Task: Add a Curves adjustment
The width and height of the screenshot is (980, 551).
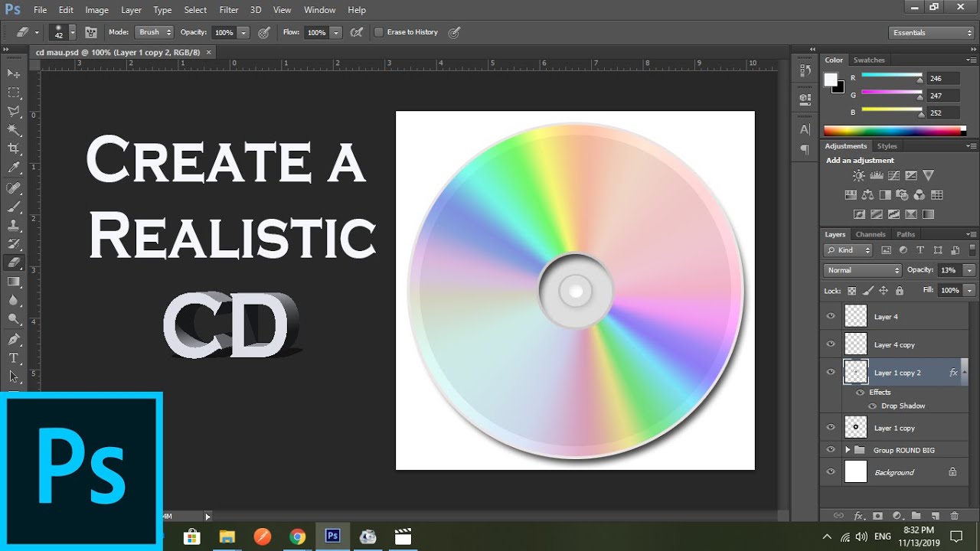Action: click(894, 176)
